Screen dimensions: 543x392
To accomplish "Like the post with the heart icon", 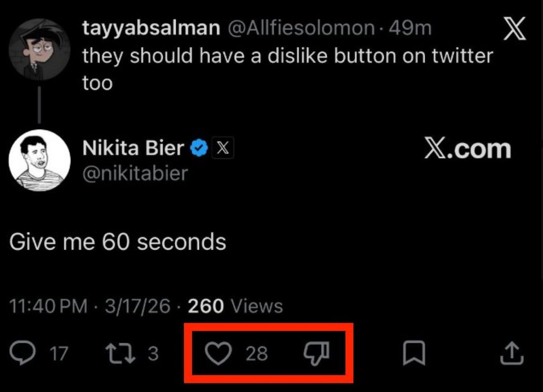I will pyautogui.click(x=219, y=353).
